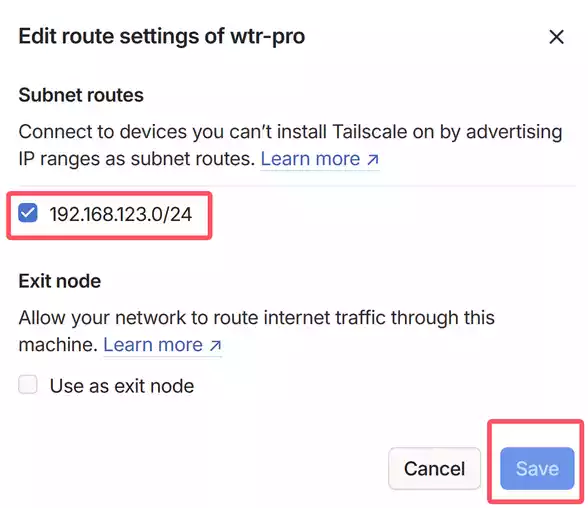Viewport: 588px width, 508px height.
Task: Click the Use as exit node label
Action: (122, 386)
